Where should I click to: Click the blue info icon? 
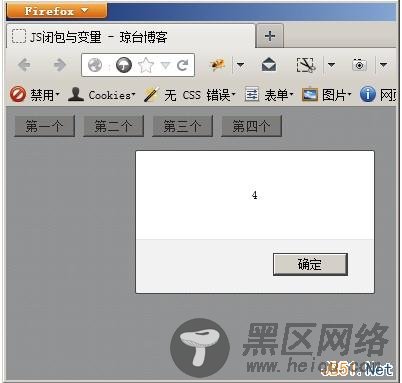[368, 95]
